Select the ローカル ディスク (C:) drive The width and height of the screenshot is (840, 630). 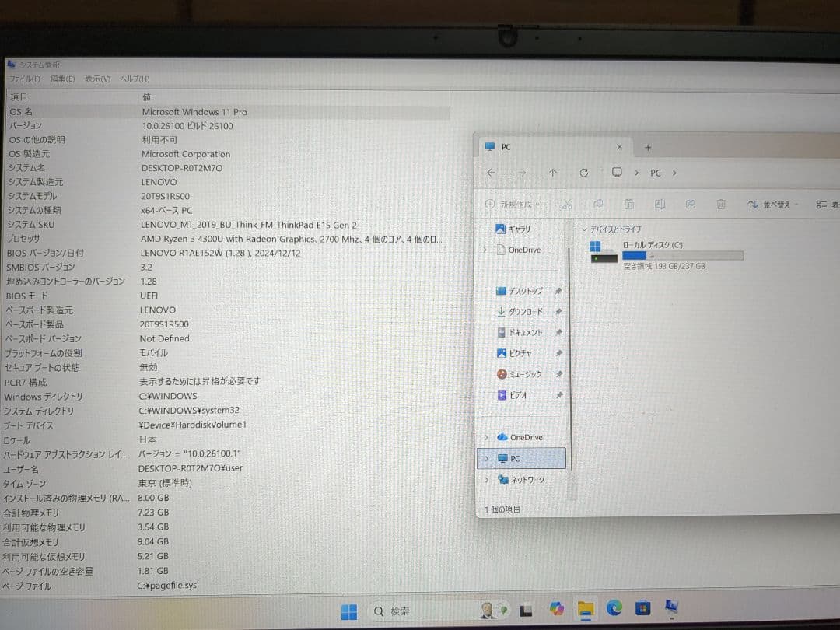[652, 245]
